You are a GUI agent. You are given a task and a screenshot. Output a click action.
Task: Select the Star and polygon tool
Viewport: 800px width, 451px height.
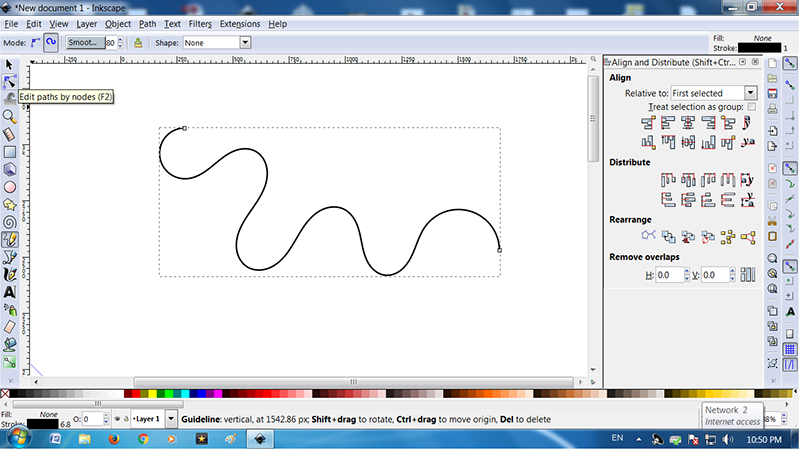9,205
